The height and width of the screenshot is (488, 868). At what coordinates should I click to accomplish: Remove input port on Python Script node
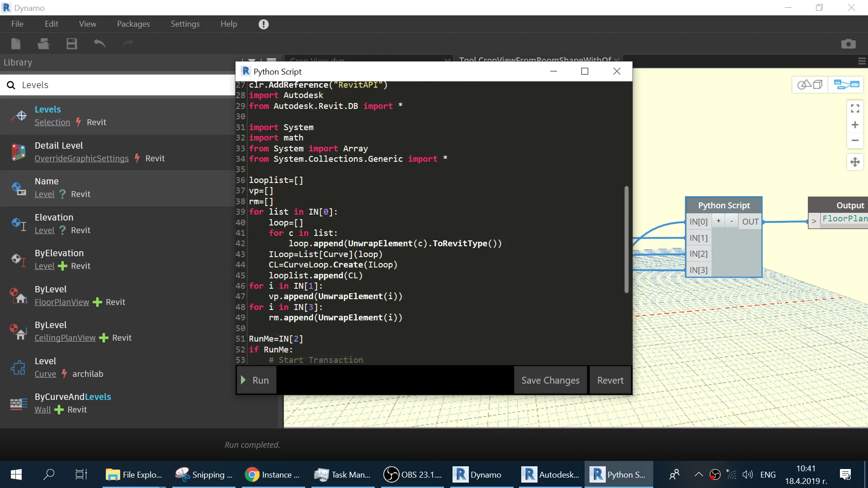click(731, 221)
